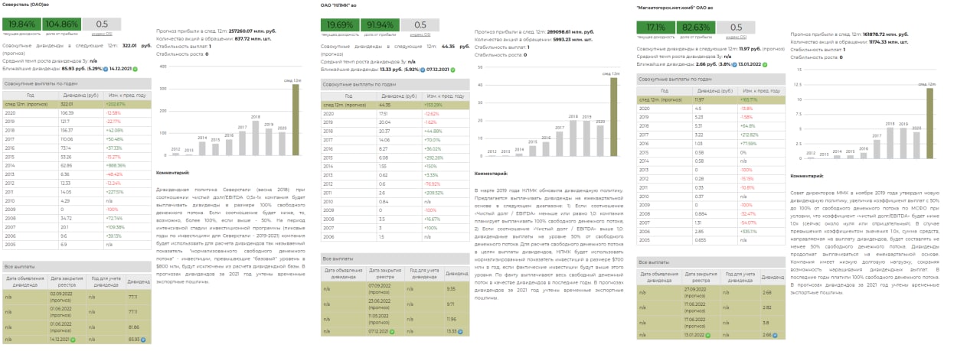Screen dimensions: 980x351
Task: Click Северсталь 'Совокупные выплаты по годам' table header
Action: point(77,82)
